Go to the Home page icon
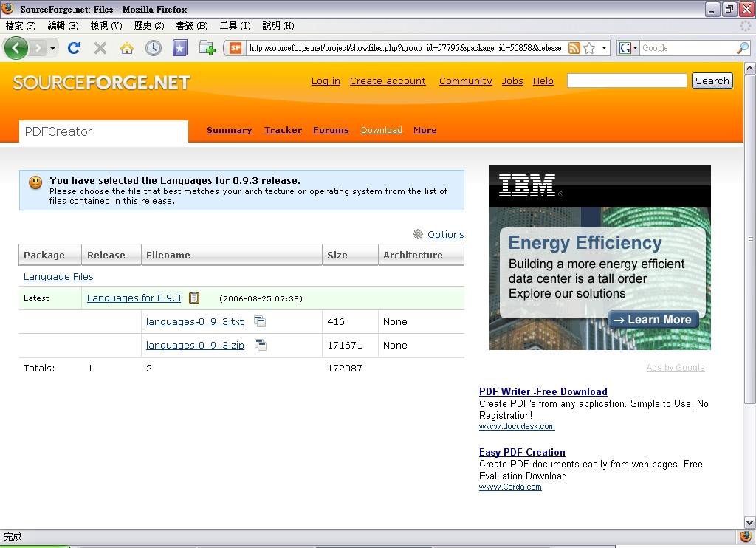 click(127, 48)
